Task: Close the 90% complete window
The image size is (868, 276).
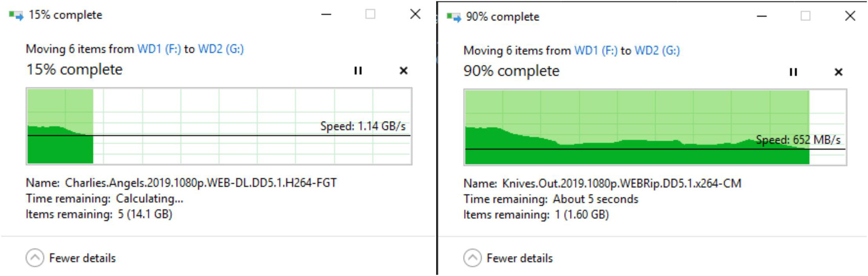Action: (850, 16)
